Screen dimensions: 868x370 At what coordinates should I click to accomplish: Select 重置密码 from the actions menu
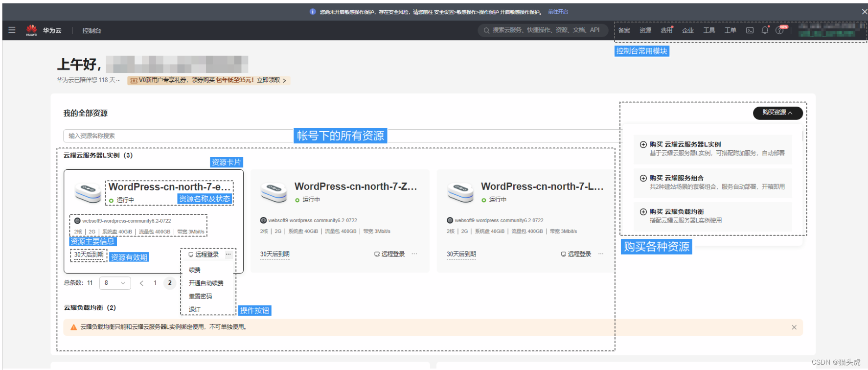click(201, 297)
